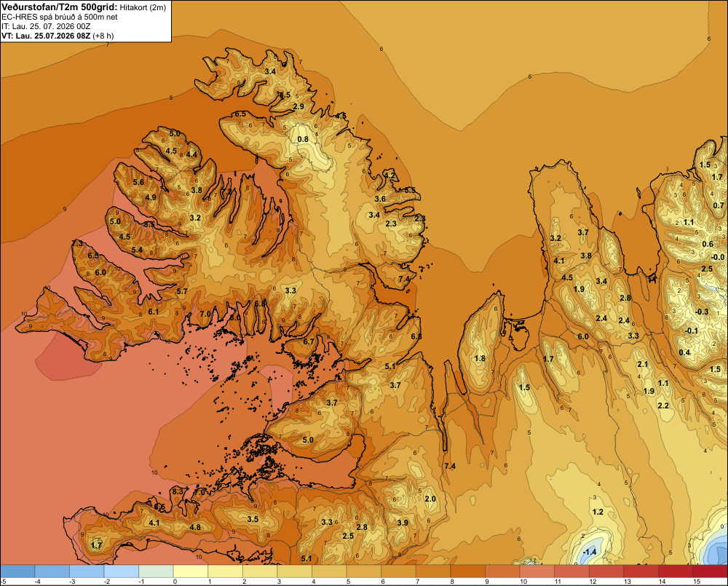The image size is (728, 586).
Task: Select the legend swatch between 3 and 4
Action: tap(294, 571)
